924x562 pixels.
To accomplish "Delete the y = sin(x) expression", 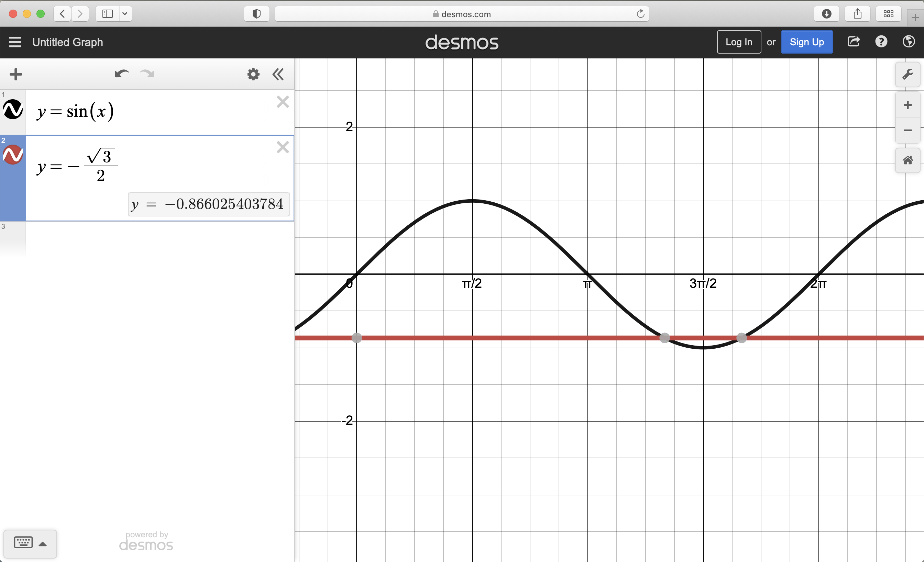I will [x=283, y=102].
